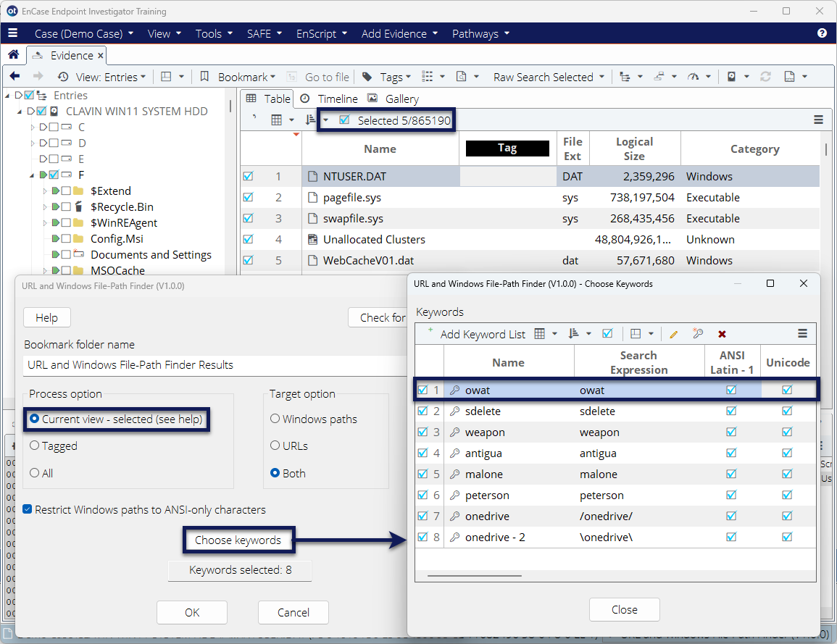Open the Table view hamburger options menu
This screenshot has width=837, height=644.
817,120
